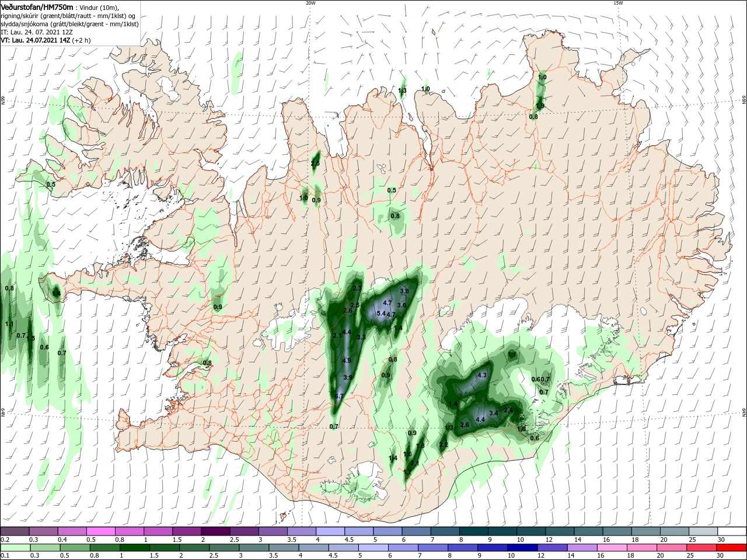
Task: Pick the bright pink 0.5 swatch, upper legend
Action: [x=100, y=531]
